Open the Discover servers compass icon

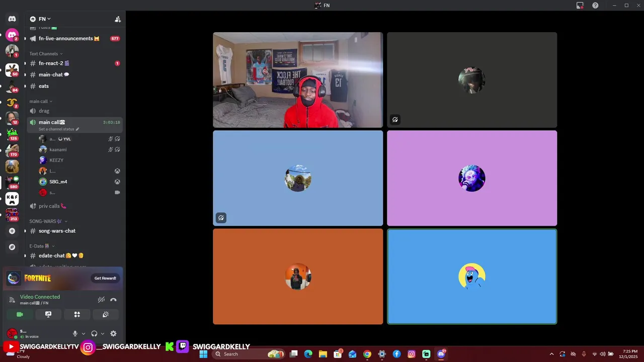coord(12,247)
